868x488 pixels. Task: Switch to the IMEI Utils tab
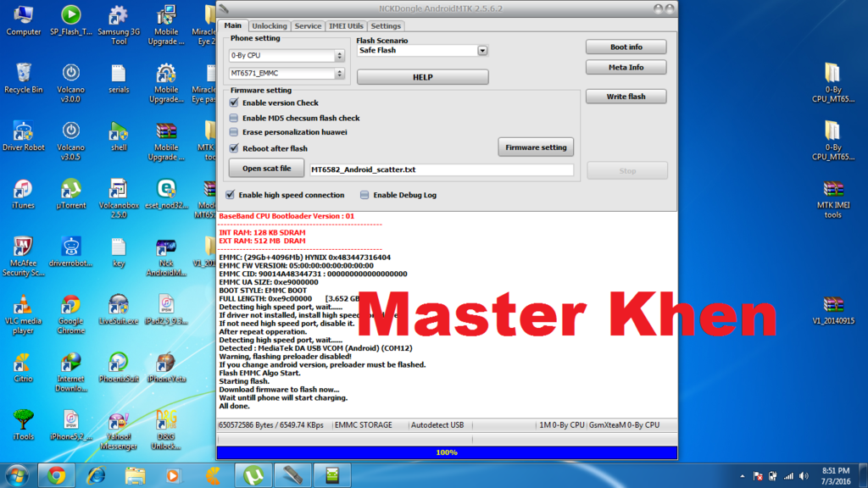point(346,26)
